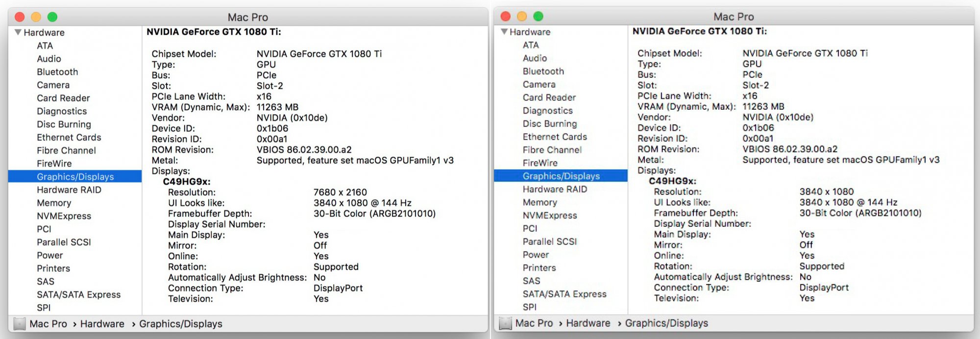Open Card Reader in left window sidebar
Screen dimensions: 980x339
[x=63, y=98]
